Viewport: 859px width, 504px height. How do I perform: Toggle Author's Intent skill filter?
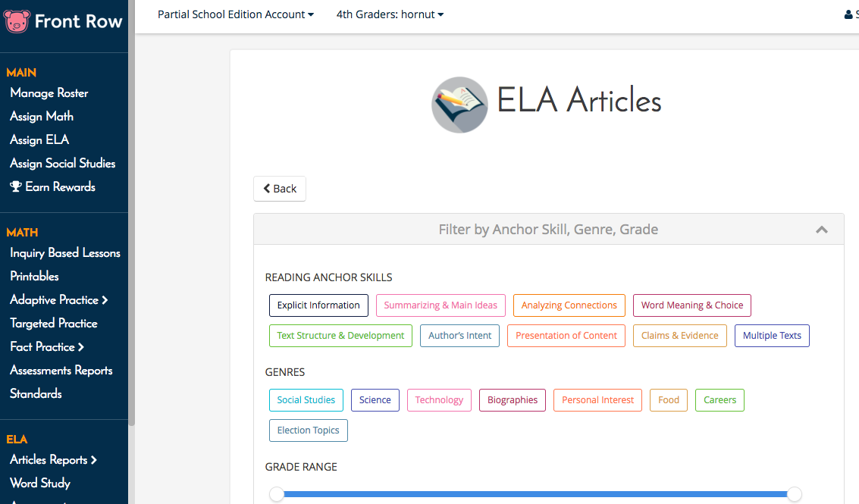tap(459, 336)
